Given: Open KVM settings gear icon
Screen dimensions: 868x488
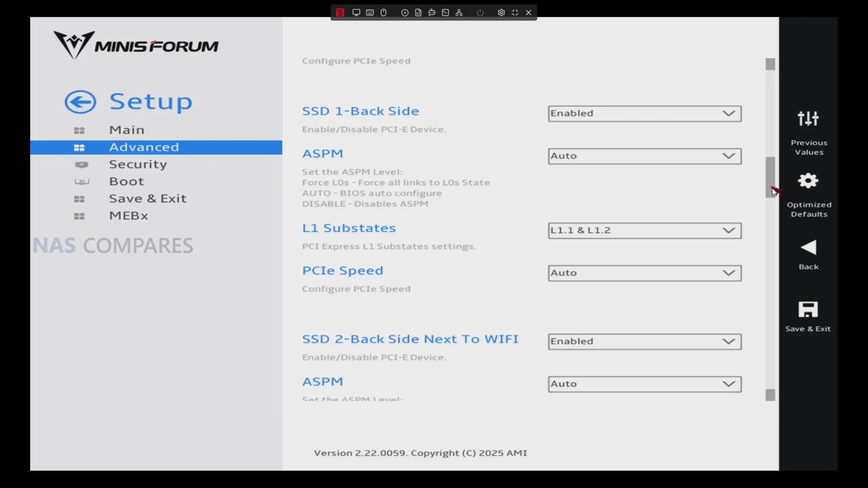Looking at the screenshot, I should pos(501,13).
